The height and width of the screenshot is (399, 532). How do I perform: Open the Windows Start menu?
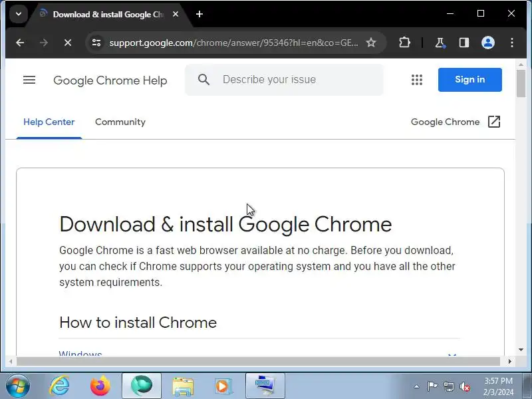point(18,386)
